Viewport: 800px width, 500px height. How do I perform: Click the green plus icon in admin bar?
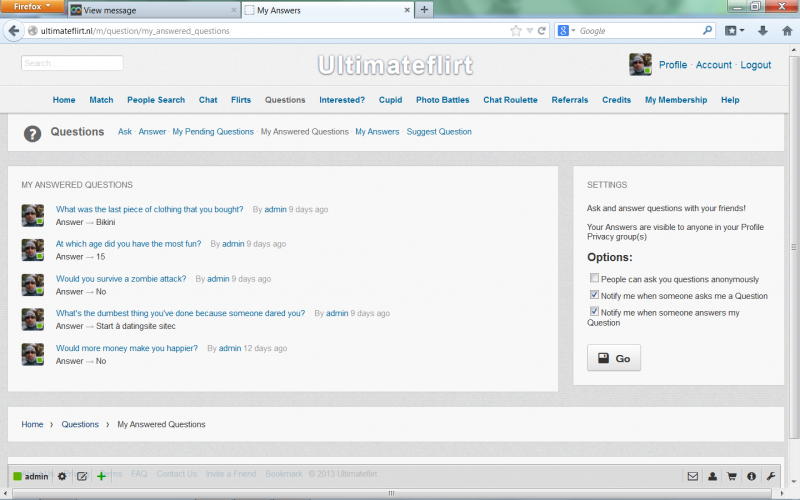tap(101, 476)
